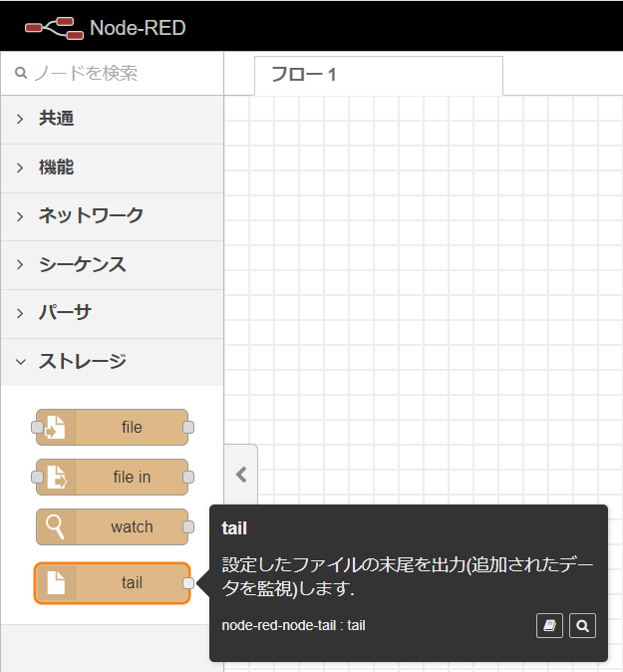This screenshot has height=672, width=623.
Task: Search for tail node via tooltip magnifier
Action: click(x=582, y=626)
